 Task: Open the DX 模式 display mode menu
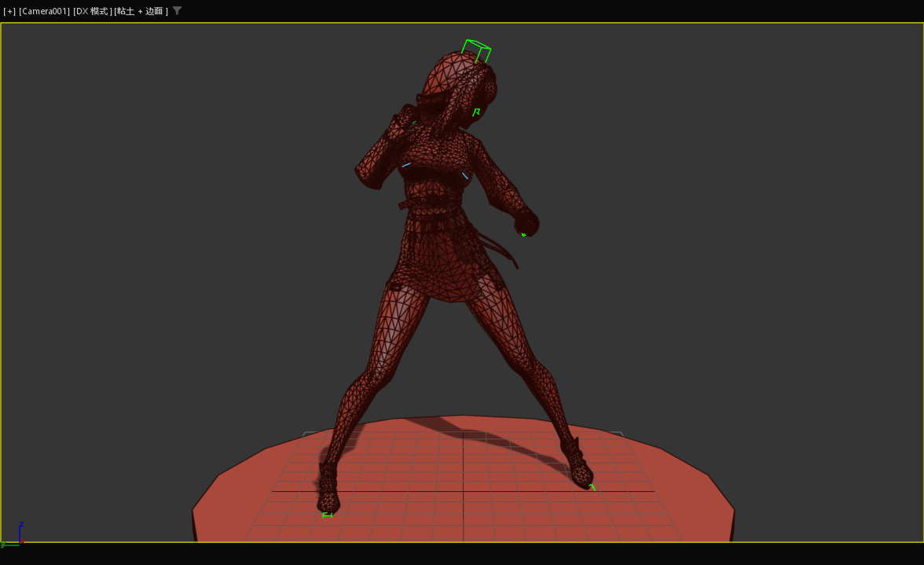pos(92,11)
